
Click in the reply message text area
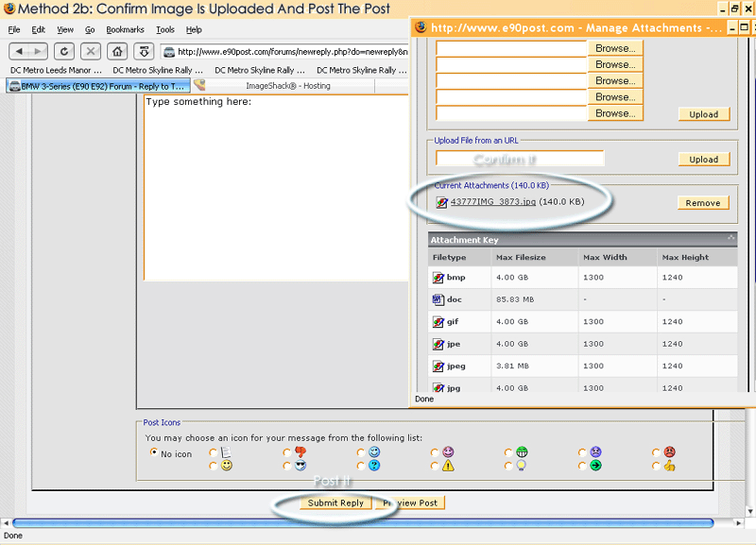276,187
